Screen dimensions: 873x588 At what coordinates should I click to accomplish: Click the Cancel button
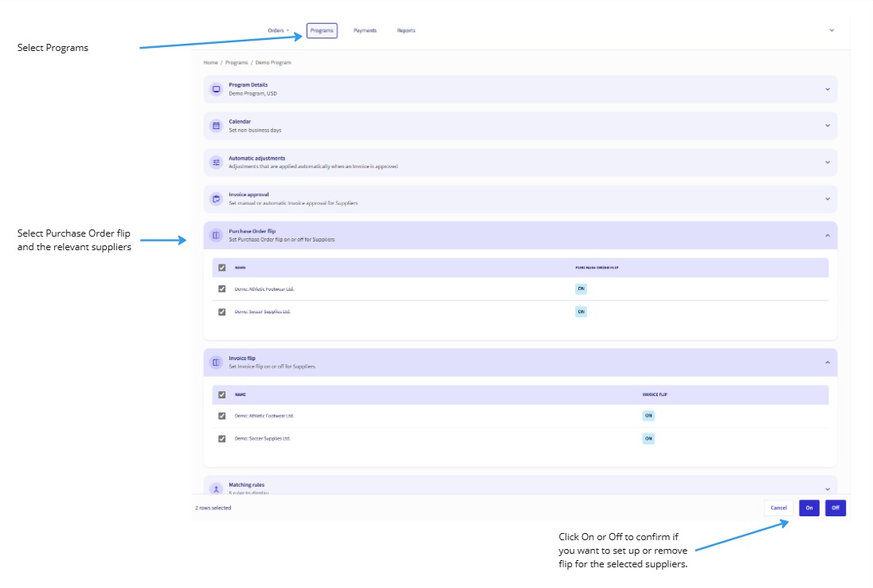779,508
